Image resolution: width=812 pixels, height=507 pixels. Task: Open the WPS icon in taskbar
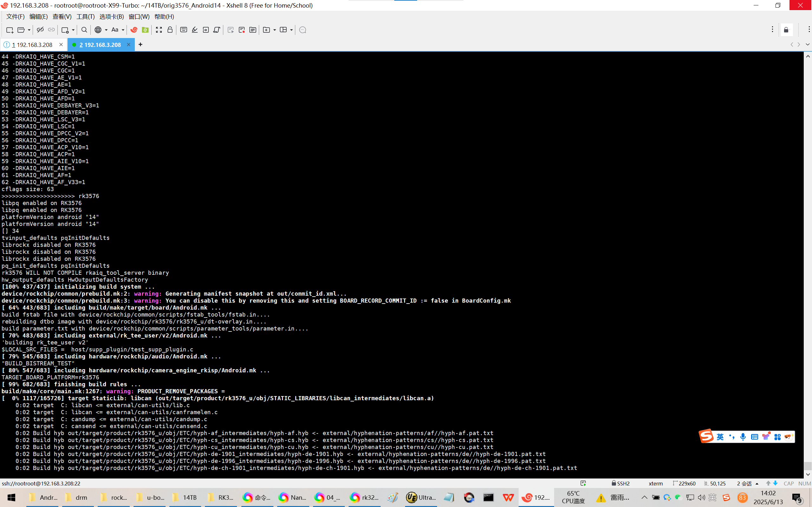(508, 497)
